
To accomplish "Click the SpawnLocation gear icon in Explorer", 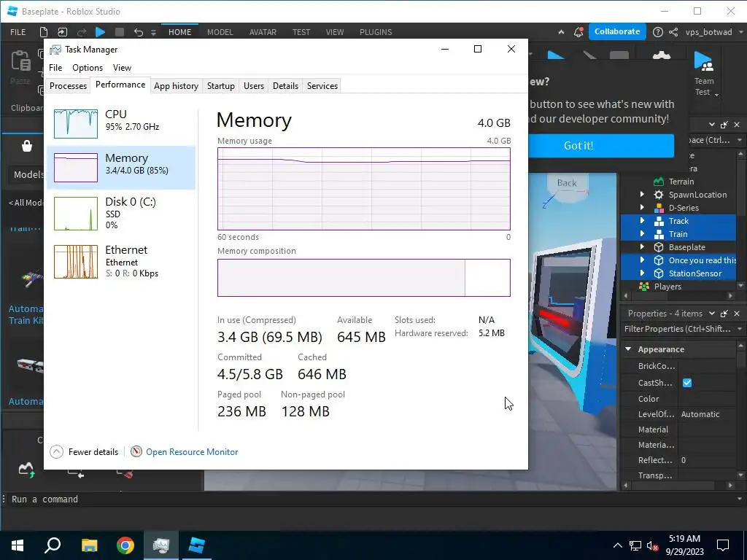I will [659, 195].
